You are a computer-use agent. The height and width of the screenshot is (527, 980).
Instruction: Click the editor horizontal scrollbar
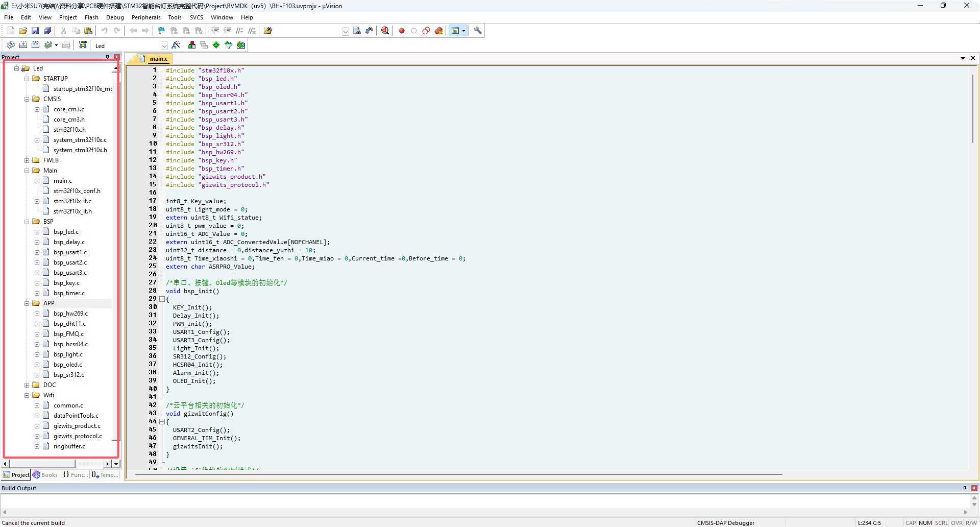coord(459,474)
